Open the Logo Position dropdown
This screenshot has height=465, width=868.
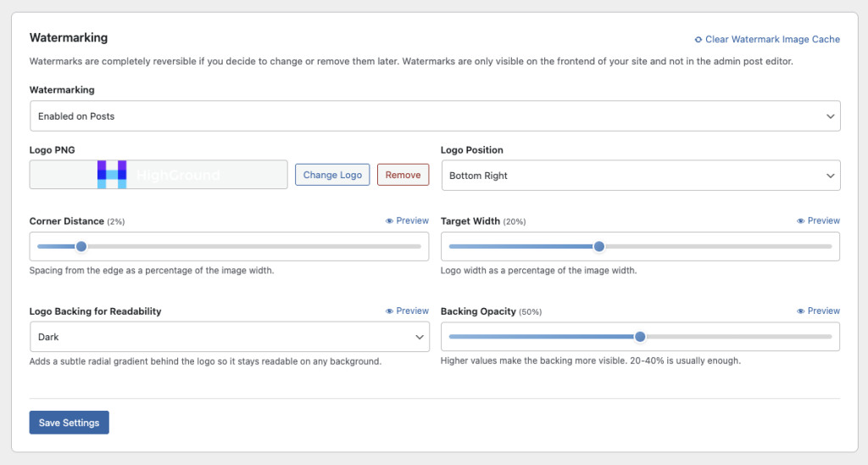point(640,176)
